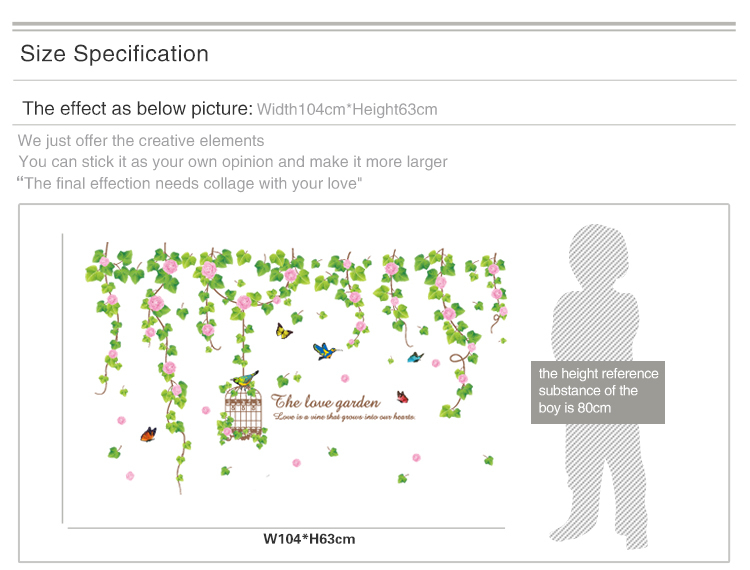Click the gray height reference label box
Image resolution: width=750 pixels, height=570 pixels.
(598, 391)
